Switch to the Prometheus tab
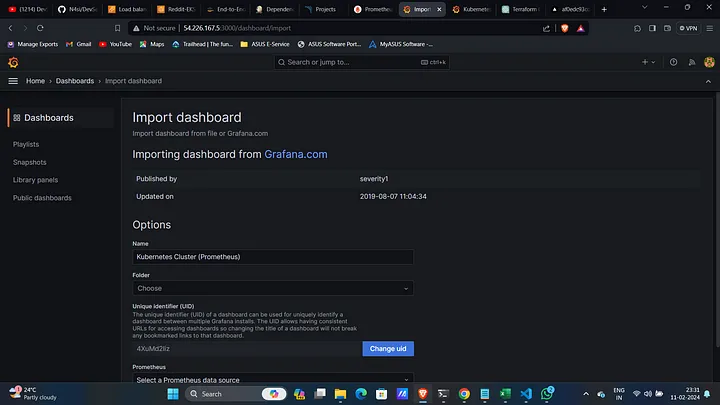The image size is (720, 405). [x=373, y=9]
